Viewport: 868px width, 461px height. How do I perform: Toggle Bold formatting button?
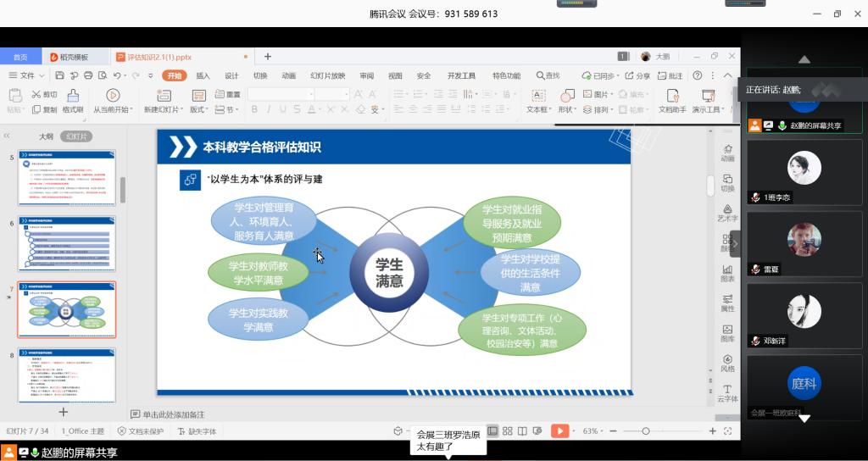(x=254, y=109)
